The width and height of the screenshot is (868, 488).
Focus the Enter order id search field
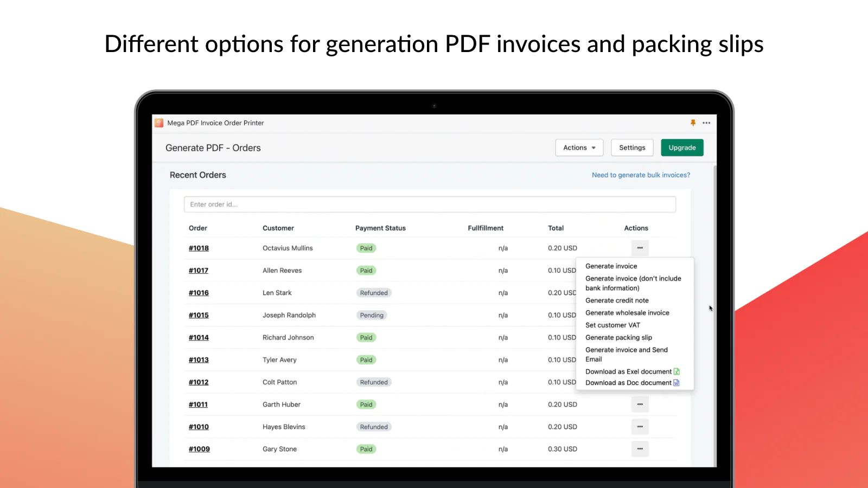430,204
